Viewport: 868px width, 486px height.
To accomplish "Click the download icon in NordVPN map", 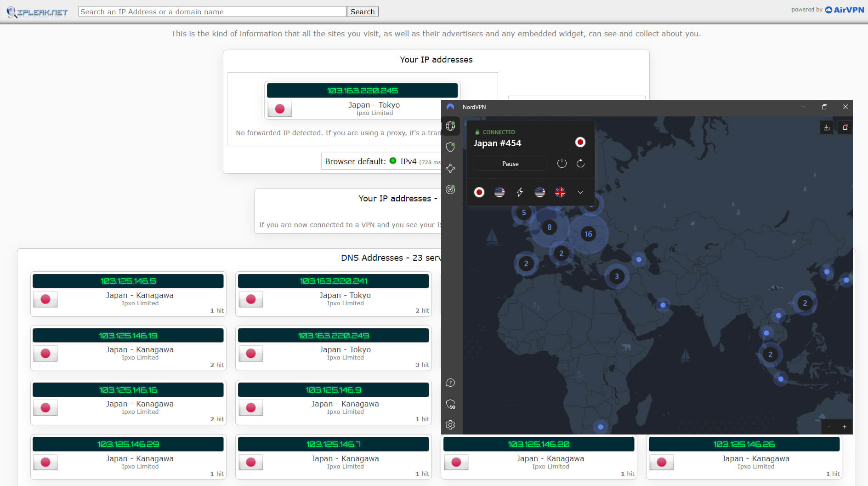I will 827,127.
